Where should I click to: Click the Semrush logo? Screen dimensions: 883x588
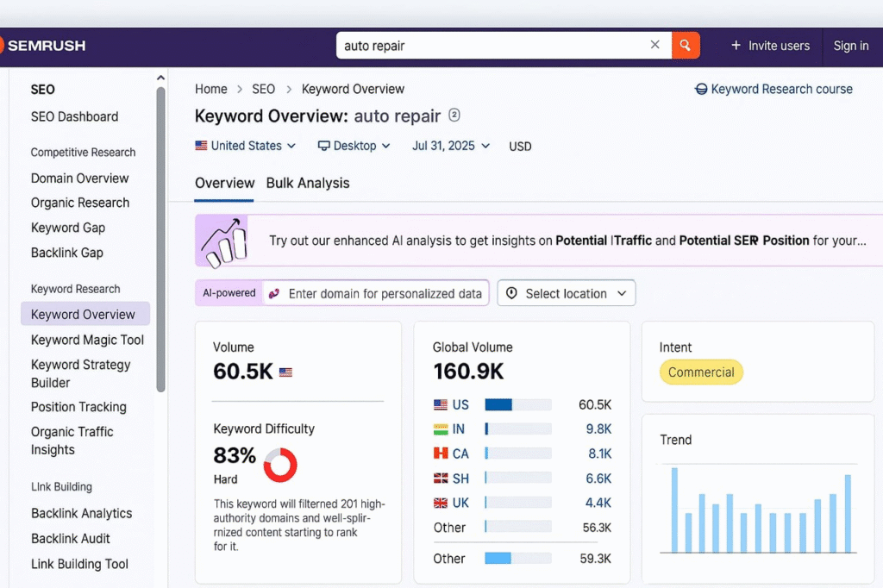point(43,45)
